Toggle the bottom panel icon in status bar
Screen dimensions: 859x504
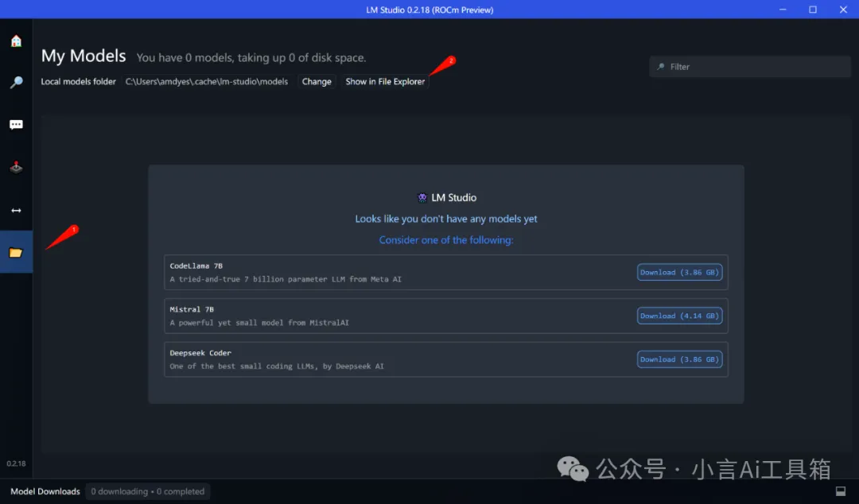[841, 490]
